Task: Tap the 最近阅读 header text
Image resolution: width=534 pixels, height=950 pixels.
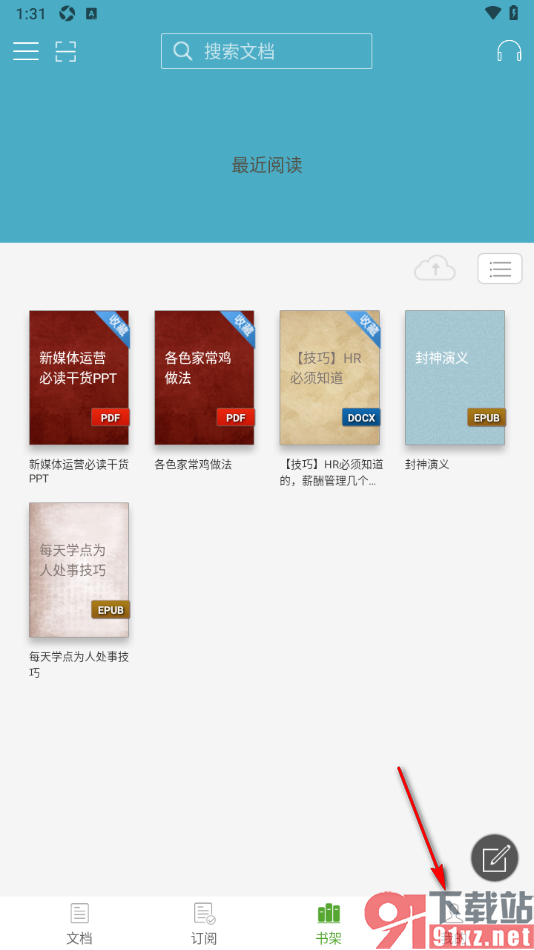Action: (x=267, y=165)
